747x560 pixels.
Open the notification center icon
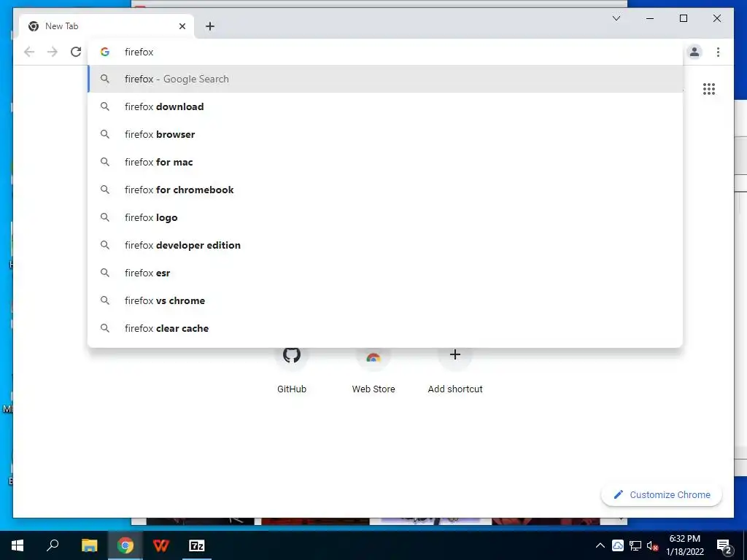(724, 546)
